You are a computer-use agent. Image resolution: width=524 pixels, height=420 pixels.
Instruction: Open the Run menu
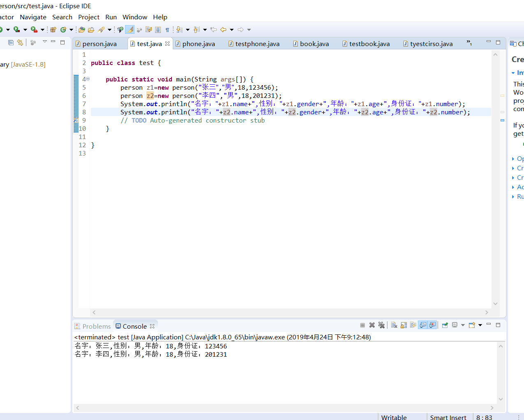coord(111,17)
